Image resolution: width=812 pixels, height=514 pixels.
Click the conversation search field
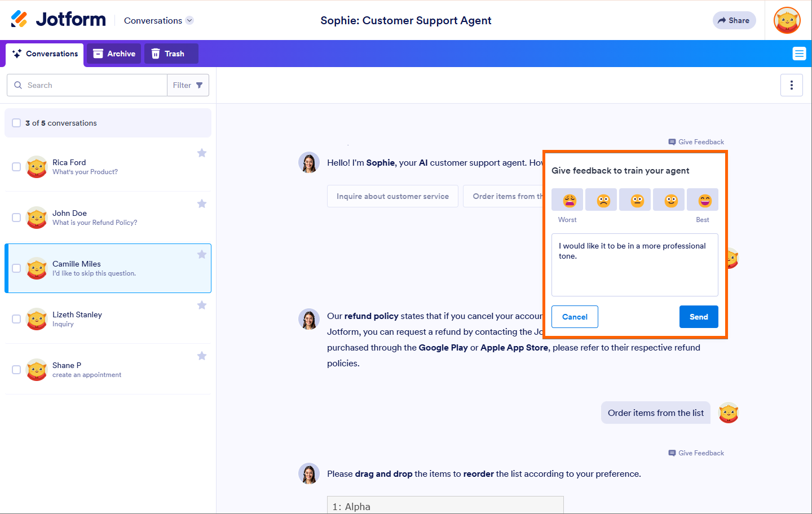point(90,85)
